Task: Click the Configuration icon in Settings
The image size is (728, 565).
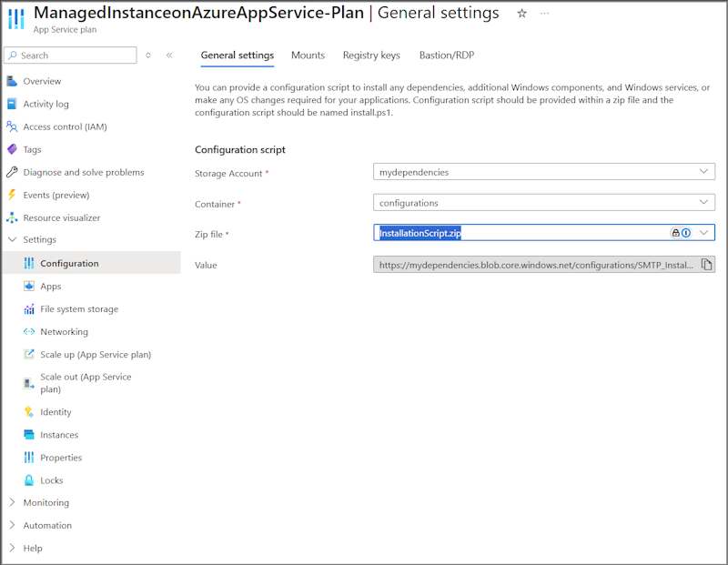Action: (x=29, y=263)
